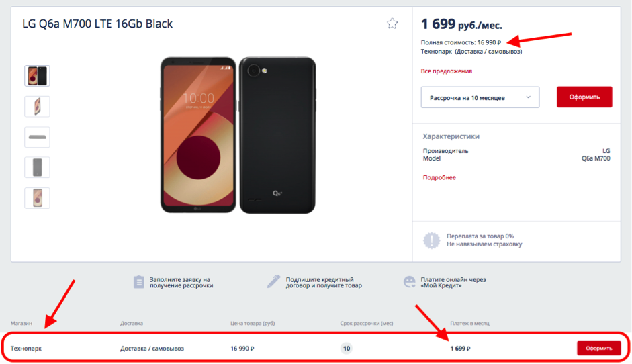Click the clipboard application form icon

click(138, 282)
